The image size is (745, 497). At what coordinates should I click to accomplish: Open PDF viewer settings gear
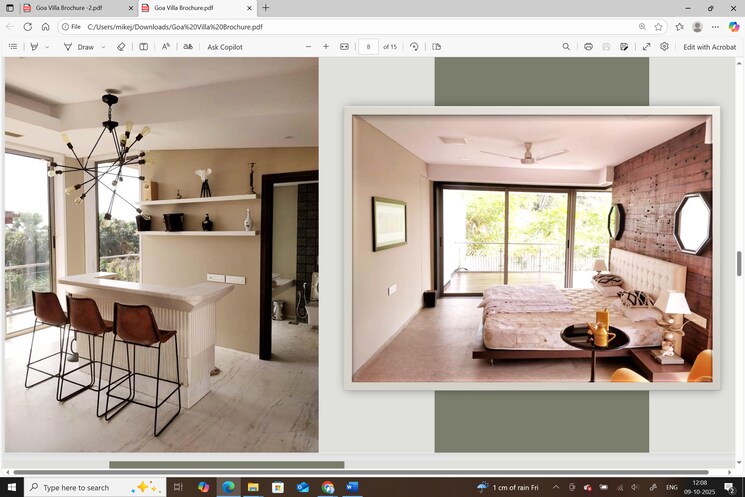664,47
